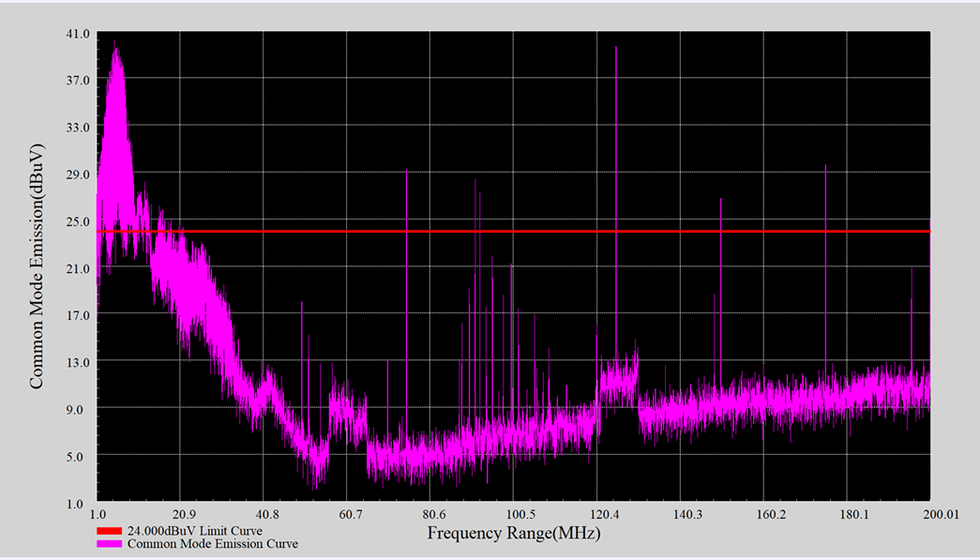The width and height of the screenshot is (980, 560).
Task: Click the red limit curve legend swatch
Action: [x=109, y=531]
